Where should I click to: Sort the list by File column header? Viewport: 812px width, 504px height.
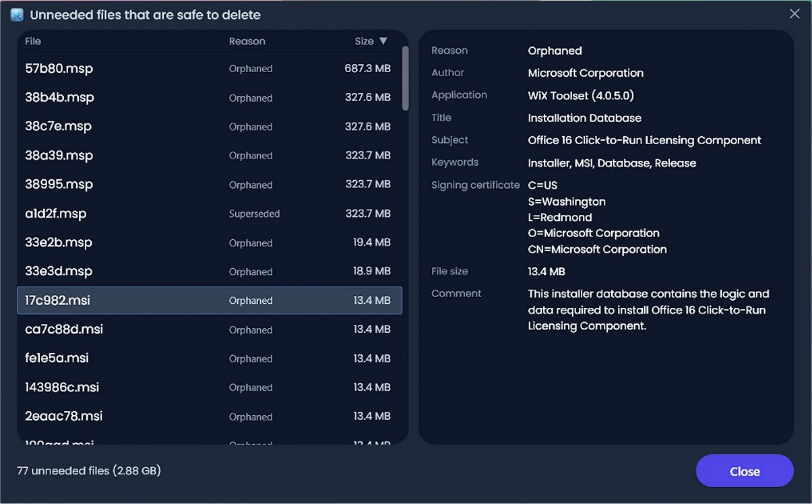33,41
